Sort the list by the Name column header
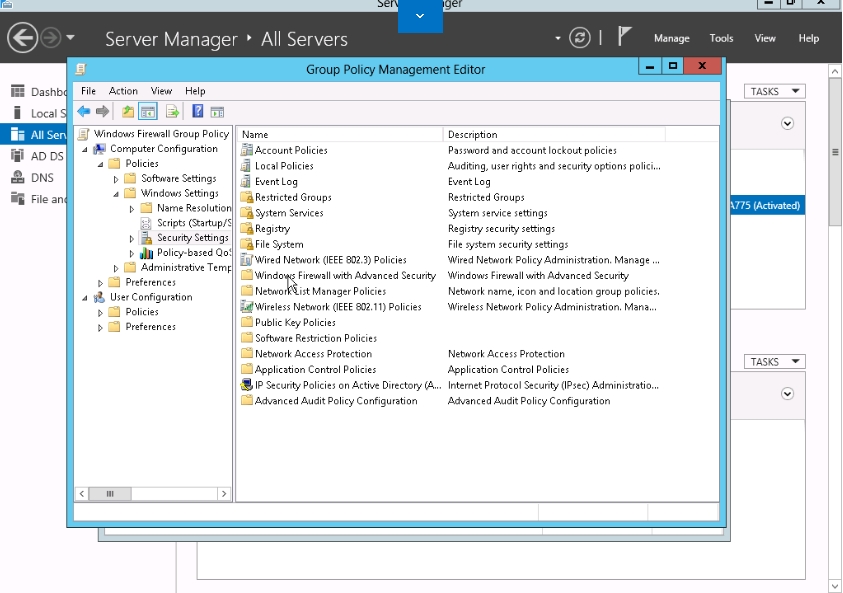 [x=340, y=134]
